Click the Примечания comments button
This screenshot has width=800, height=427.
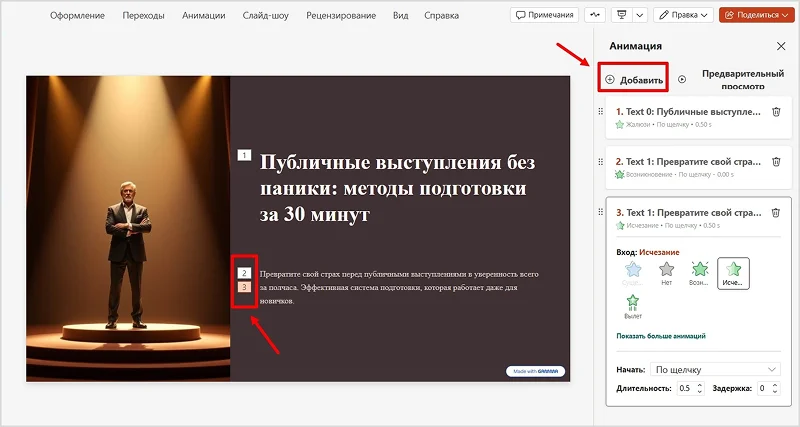point(544,15)
